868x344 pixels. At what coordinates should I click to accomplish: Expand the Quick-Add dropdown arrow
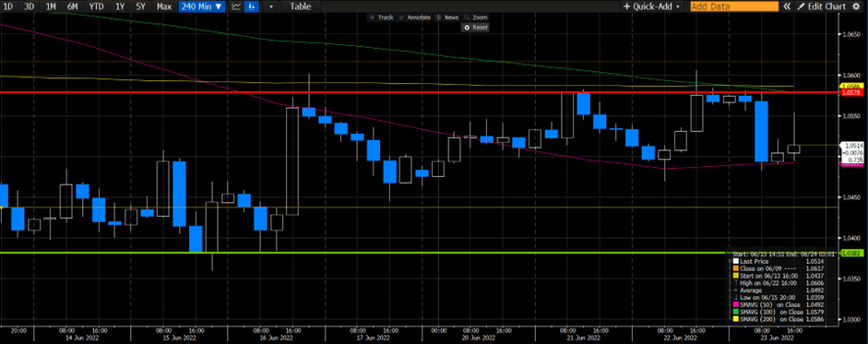tap(678, 7)
